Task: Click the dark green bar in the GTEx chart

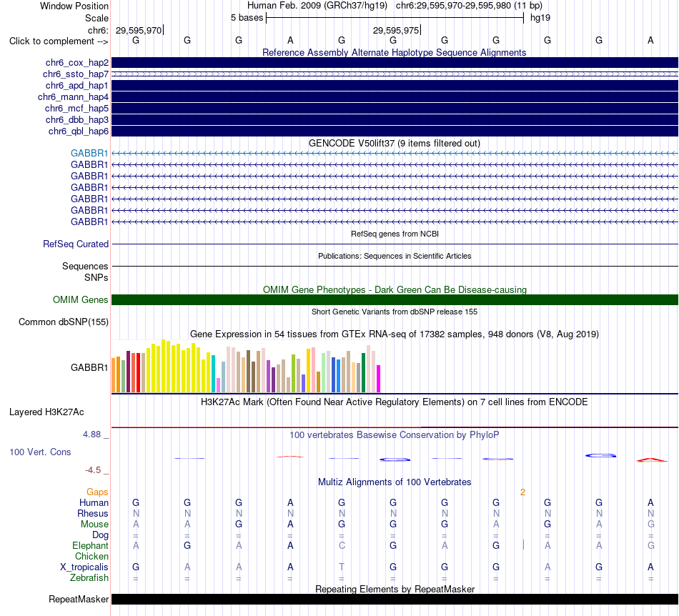Action: (x=364, y=373)
